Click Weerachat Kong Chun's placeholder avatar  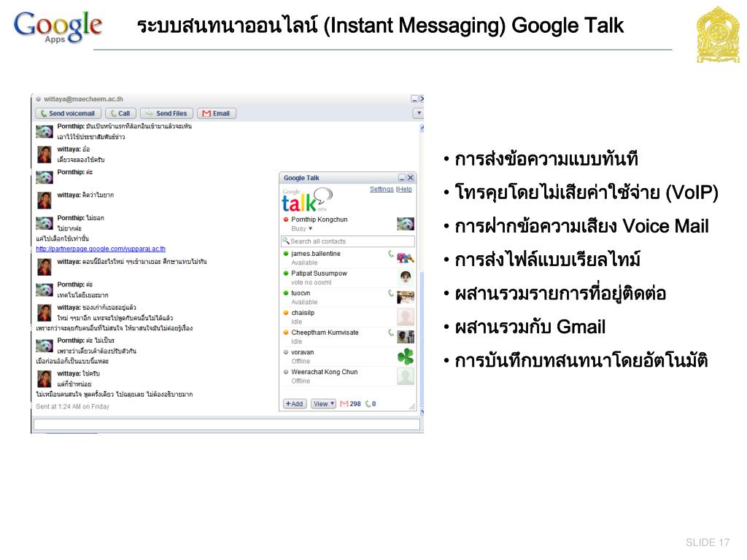tap(406, 376)
